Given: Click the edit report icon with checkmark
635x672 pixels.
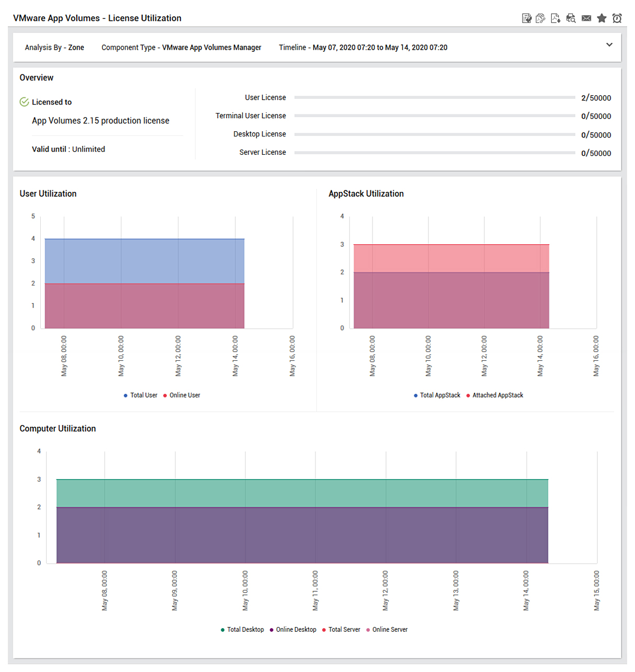Looking at the screenshot, I should pyautogui.click(x=527, y=18).
